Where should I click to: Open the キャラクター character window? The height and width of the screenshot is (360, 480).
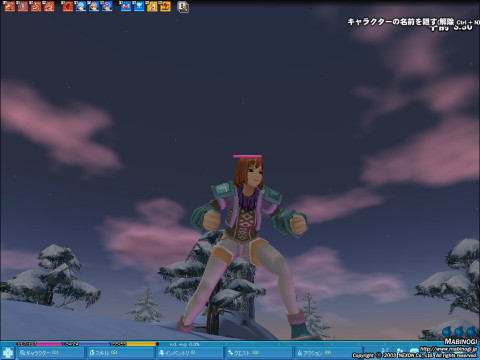pos(50,353)
